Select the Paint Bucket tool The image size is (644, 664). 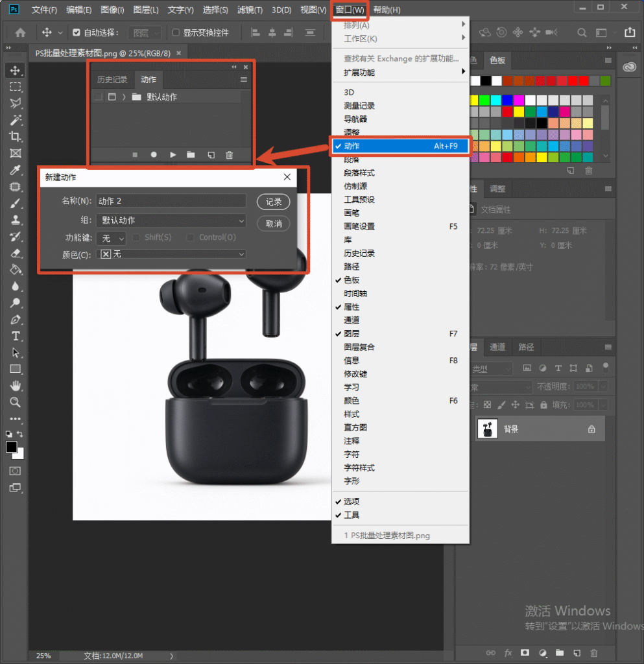coord(16,270)
